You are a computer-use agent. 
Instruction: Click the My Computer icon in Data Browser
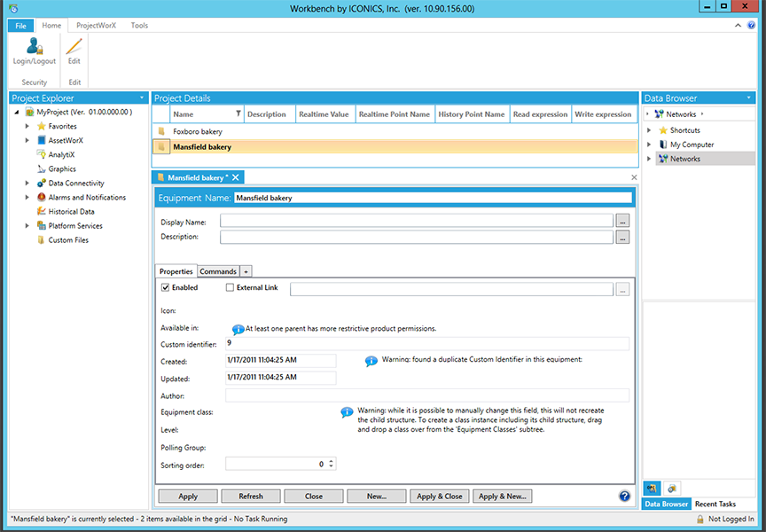[x=663, y=145]
